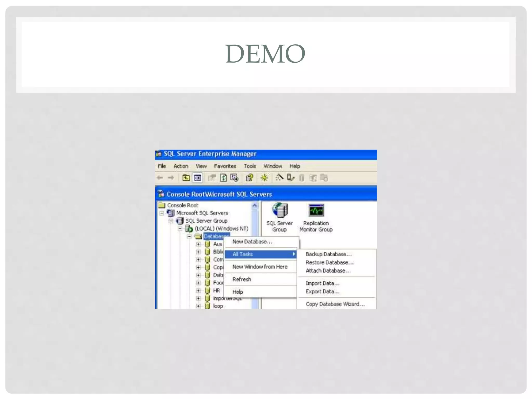Choose Refresh in the context menu
This screenshot has width=532, height=399.
[x=261, y=279]
